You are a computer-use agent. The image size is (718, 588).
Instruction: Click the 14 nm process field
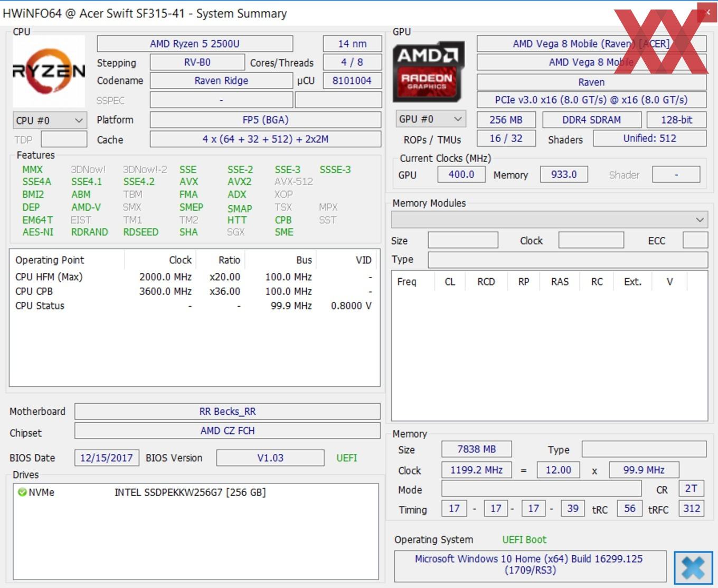[352, 44]
